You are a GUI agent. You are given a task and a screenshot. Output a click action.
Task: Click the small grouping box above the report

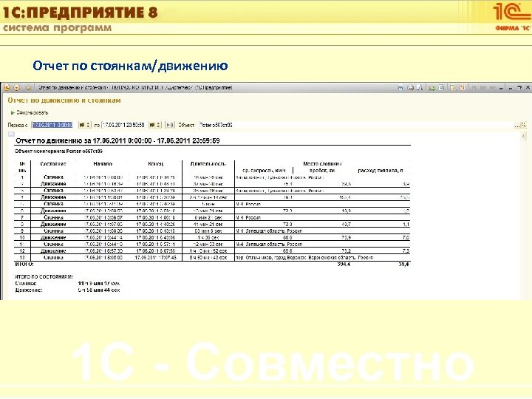11,134
